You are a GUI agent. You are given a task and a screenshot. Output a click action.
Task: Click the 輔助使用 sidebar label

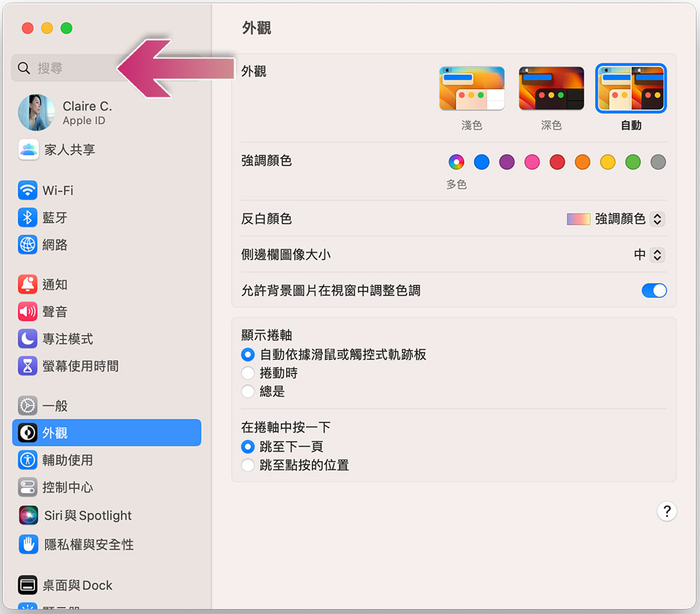[x=68, y=461]
